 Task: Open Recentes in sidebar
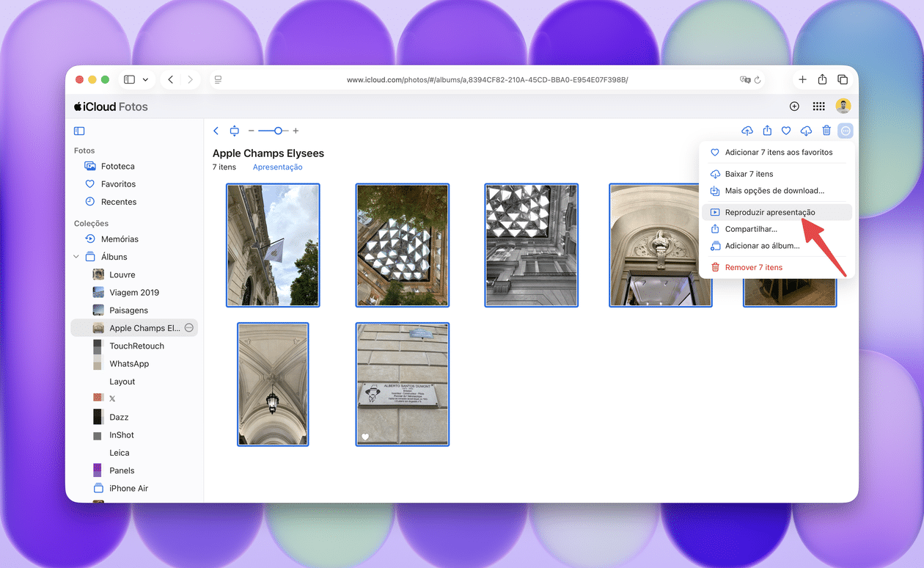(135, 202)
